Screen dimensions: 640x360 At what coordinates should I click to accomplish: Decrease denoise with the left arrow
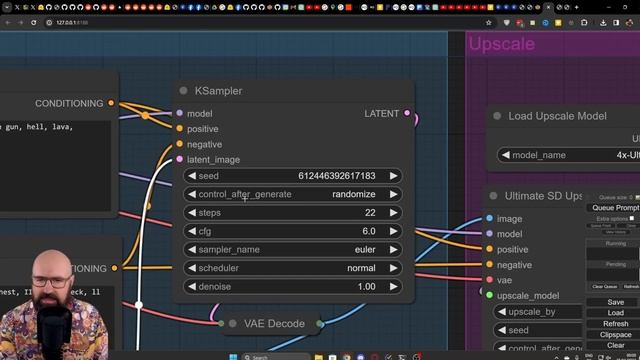pos(192,287)
